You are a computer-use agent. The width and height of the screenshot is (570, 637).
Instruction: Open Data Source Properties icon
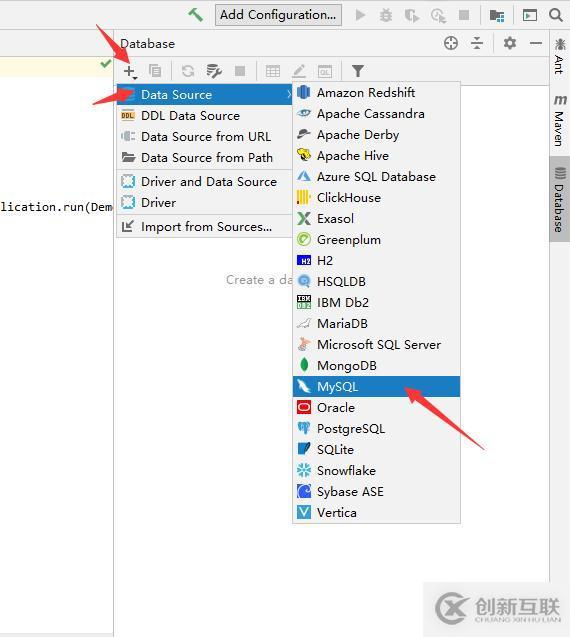point(214,71)
